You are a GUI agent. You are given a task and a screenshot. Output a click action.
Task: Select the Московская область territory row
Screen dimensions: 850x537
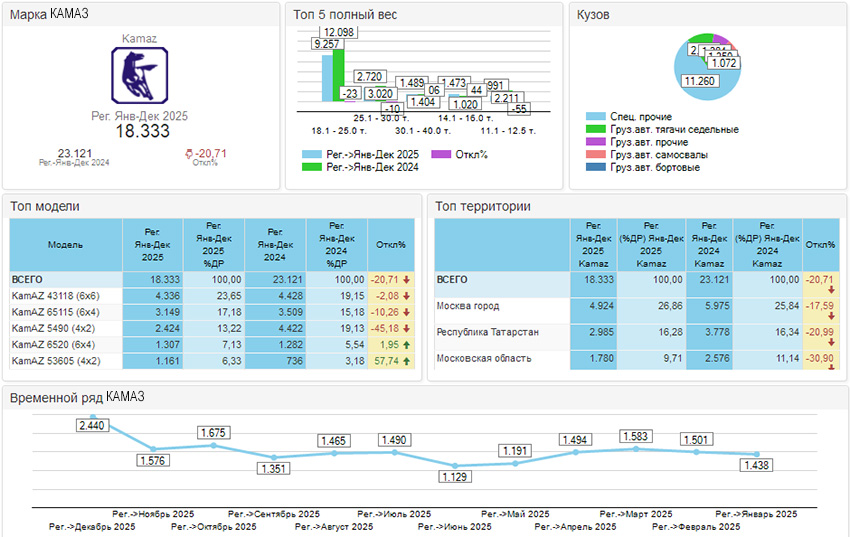(x=488, y=359)
